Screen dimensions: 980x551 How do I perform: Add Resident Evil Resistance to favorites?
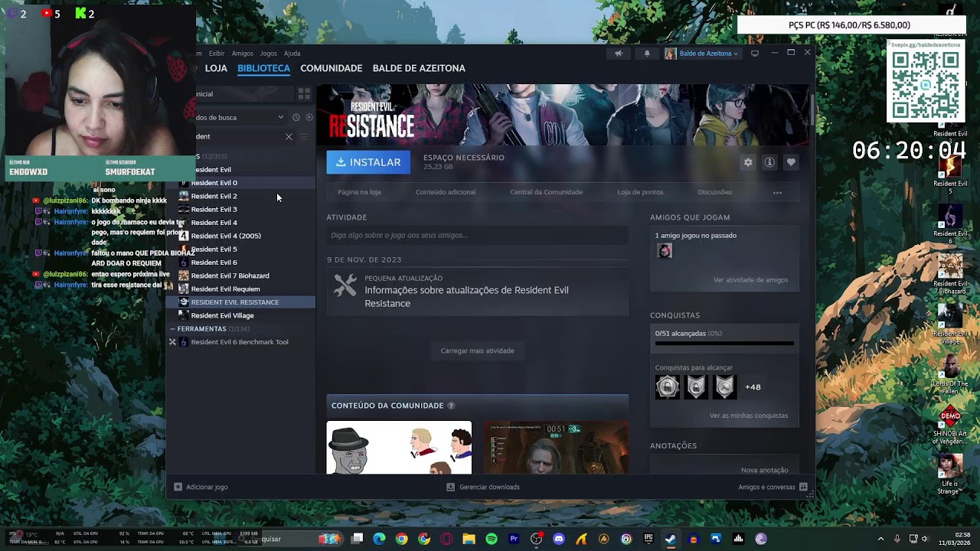click(791, 162)
